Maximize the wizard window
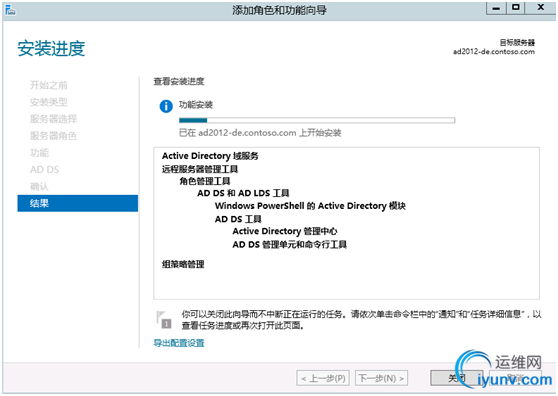 point(516,8)
